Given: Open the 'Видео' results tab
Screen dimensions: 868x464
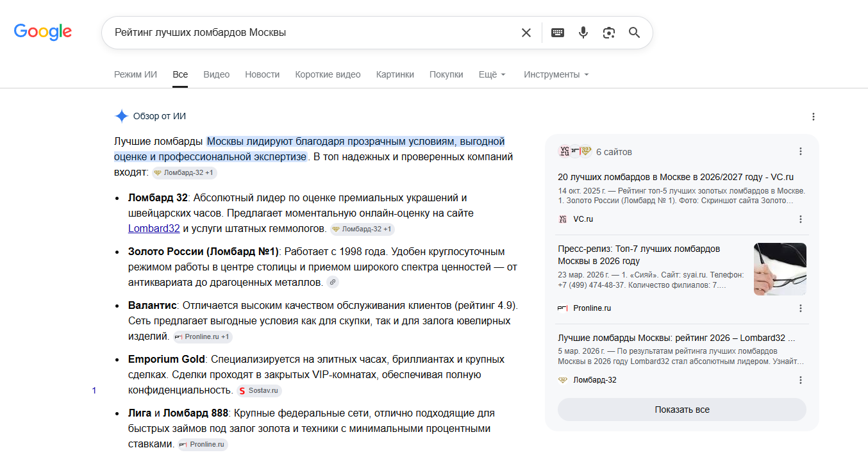Looking at the screenshot, I should (x=217, y=74).
